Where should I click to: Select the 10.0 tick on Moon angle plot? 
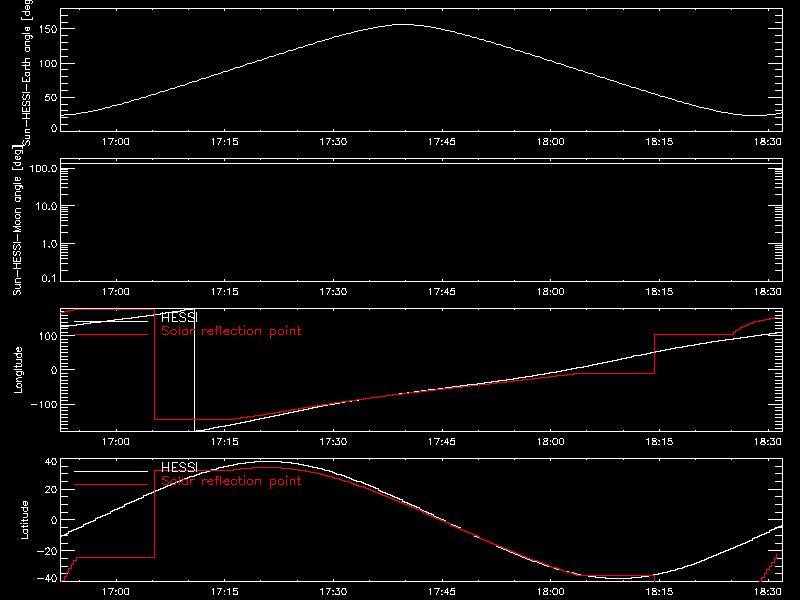46,206
